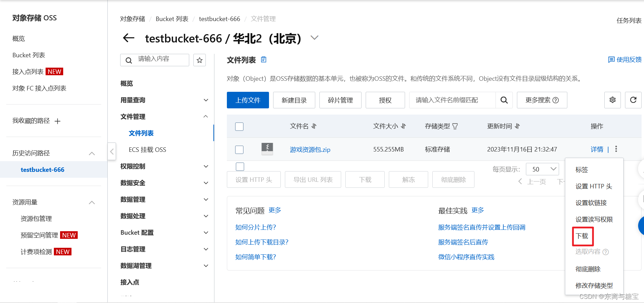
Task: Click the magnifier icon in sidebar search box
Action: 128,60
